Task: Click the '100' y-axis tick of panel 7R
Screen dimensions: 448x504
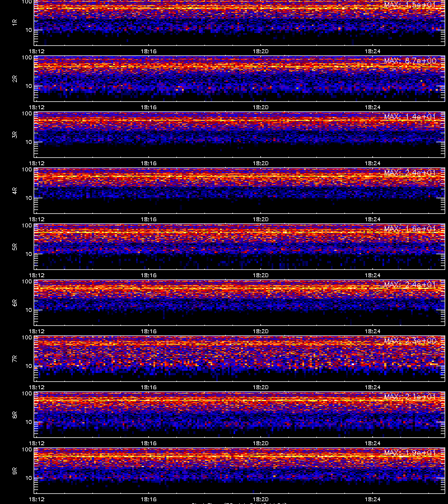Action: tap(27, 338)
